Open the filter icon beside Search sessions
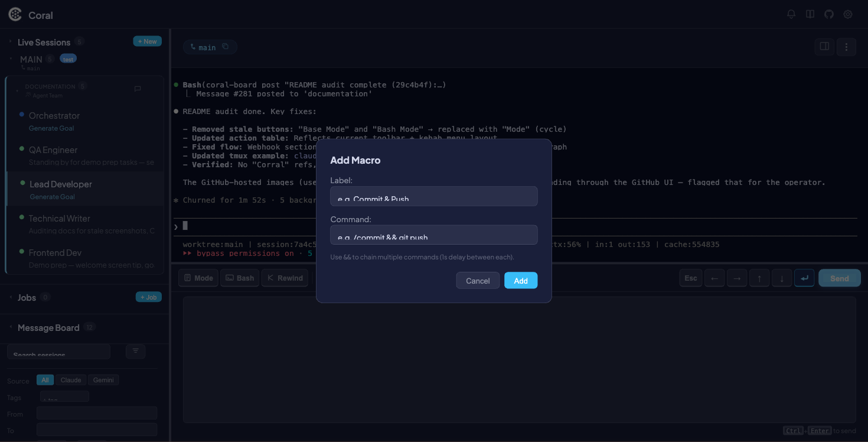 click(135, 351)
